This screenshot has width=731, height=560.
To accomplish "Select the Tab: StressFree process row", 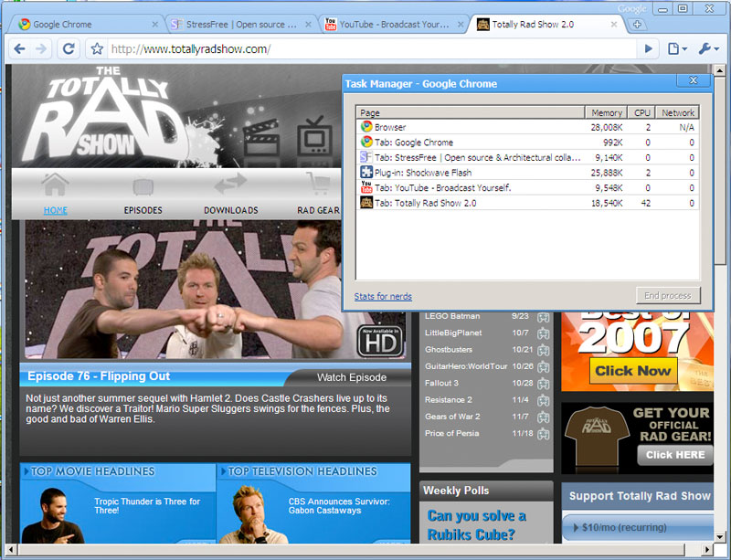I will point(527,158).
